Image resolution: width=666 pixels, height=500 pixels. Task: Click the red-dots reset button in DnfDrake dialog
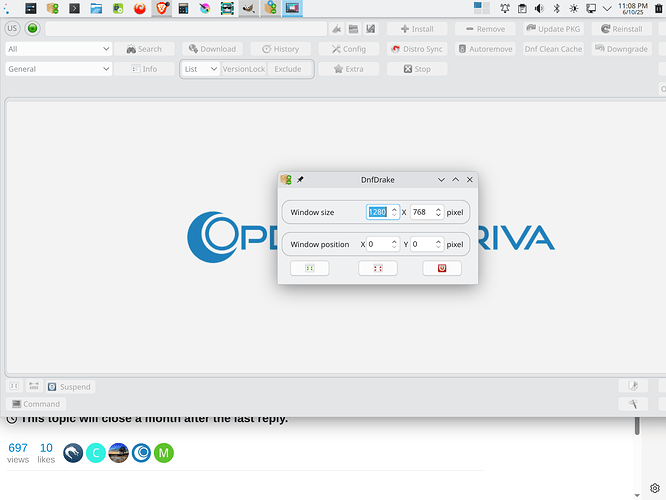[378, 268]
